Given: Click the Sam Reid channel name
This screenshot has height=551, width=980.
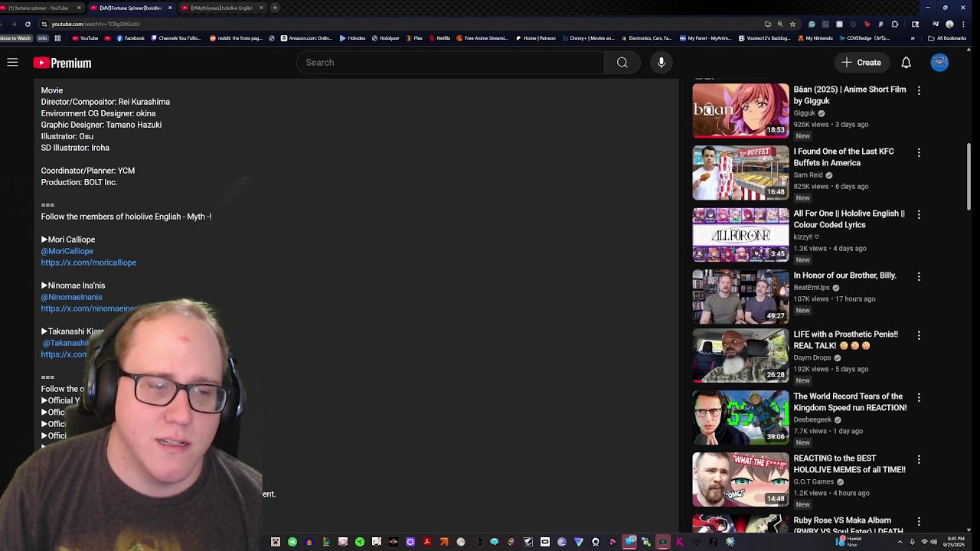Looking at the screenshot, I should [x=808, y=175].
